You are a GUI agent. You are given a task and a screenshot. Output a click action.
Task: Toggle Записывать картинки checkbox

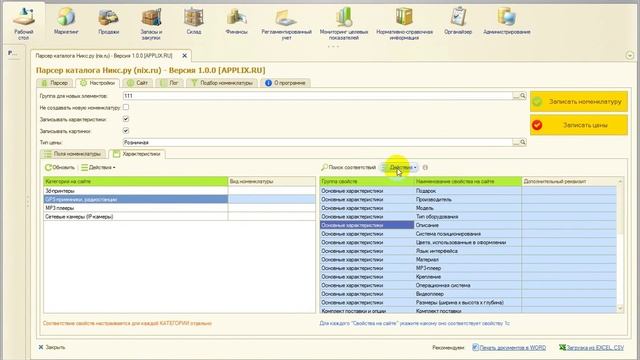point(126,131)
